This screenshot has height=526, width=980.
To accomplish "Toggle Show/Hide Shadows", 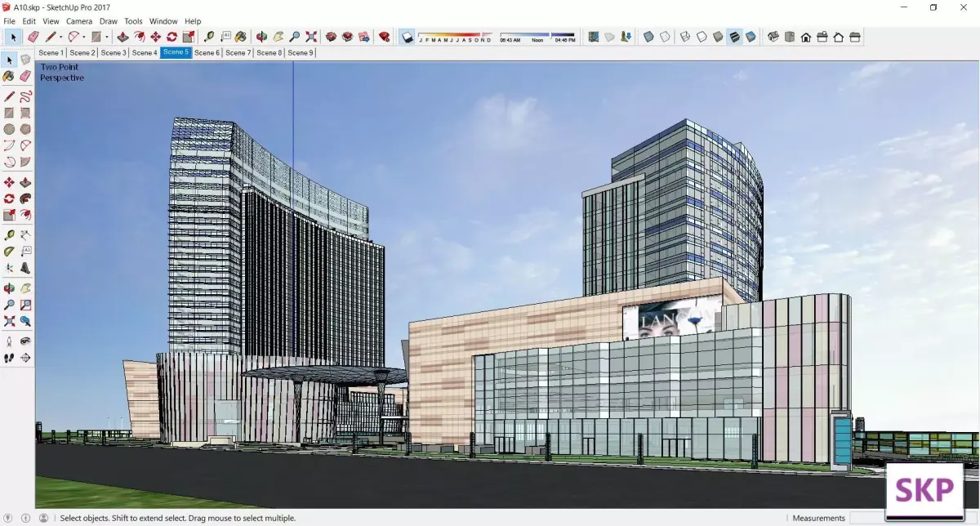I will point(407,37).
